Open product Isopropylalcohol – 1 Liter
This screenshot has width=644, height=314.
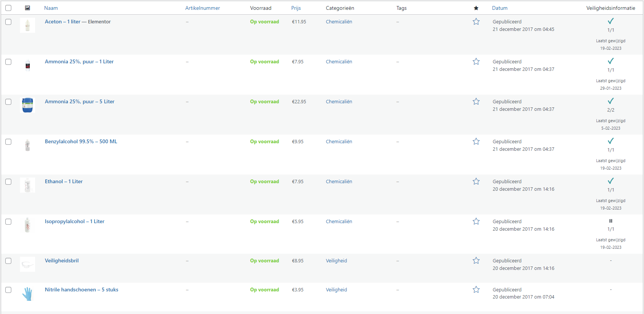pyautogui.click(x=75, y=221)
